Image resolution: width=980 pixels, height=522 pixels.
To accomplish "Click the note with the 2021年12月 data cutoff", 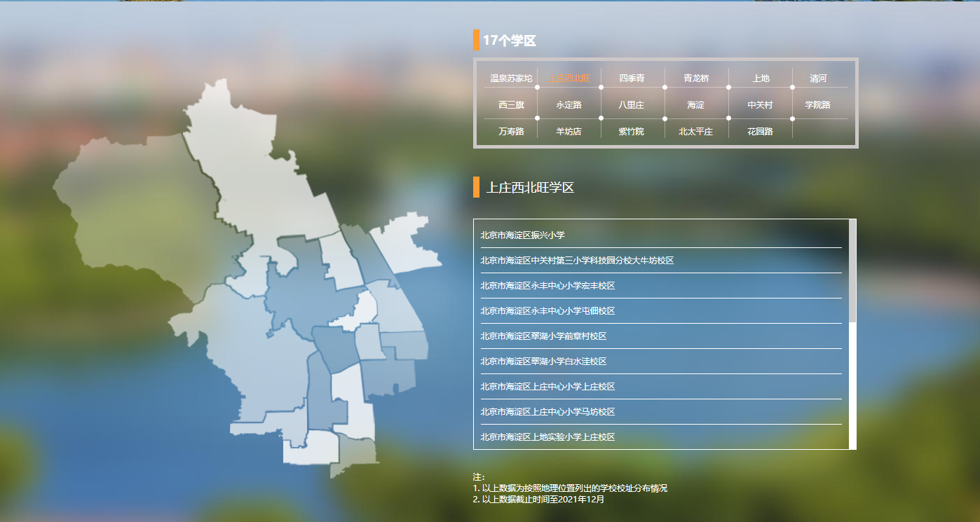I will coord(538,500).
